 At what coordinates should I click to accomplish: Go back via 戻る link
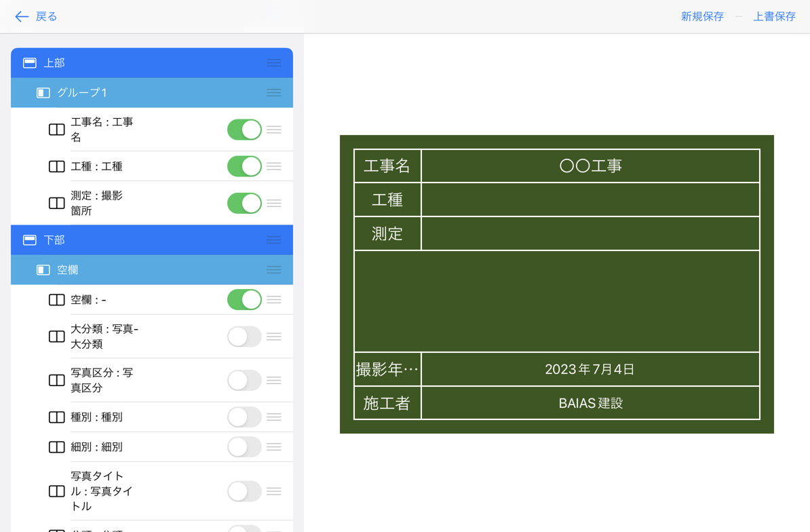(46, 16)
